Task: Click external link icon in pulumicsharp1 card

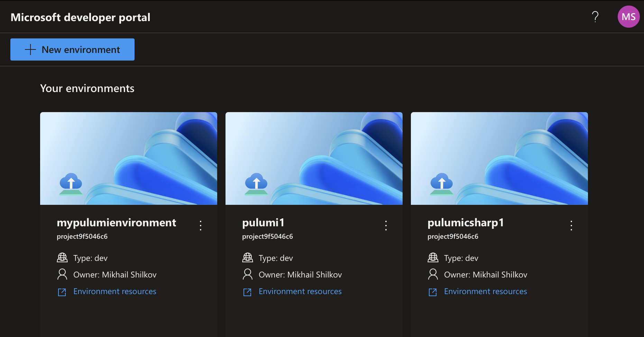Action: coord(433,292)
